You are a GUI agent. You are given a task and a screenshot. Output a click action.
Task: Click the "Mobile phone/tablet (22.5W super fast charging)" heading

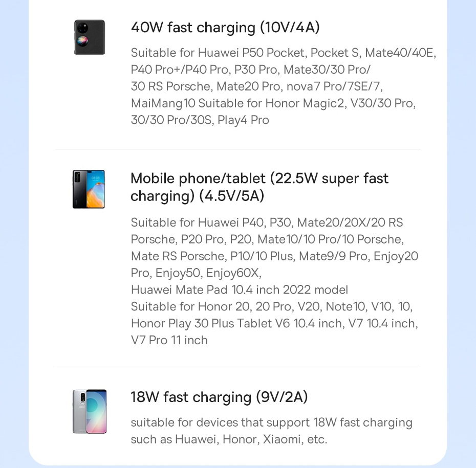pos(259,187)
